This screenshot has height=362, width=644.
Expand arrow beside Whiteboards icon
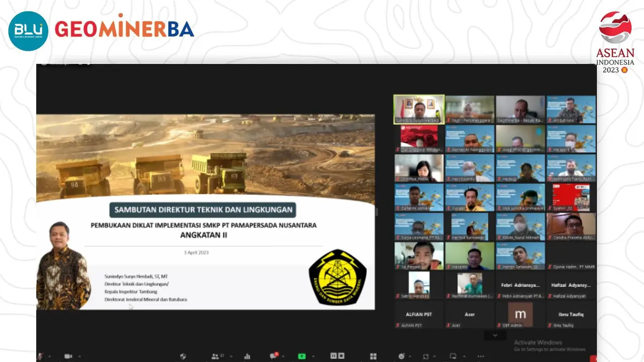[x=464, y=356]
